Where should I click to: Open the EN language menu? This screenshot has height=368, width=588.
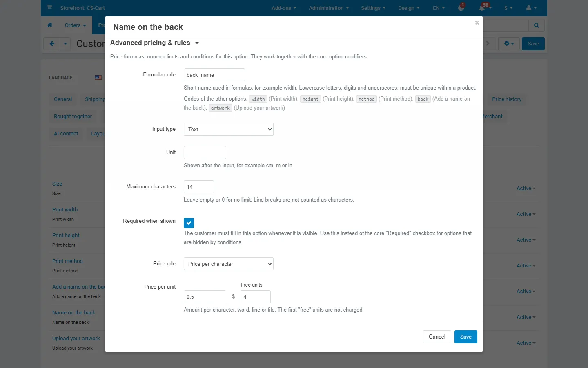439,8
